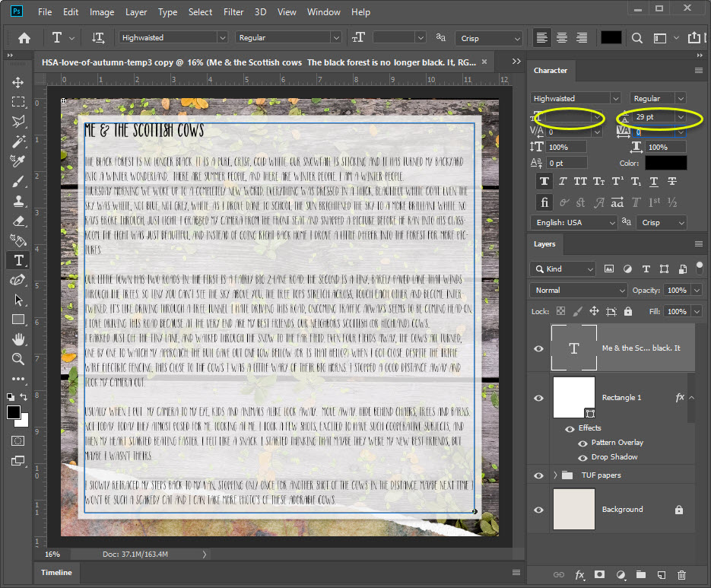
Task: Select the Polygonal Lasso tool
Action: pos(18,121)
